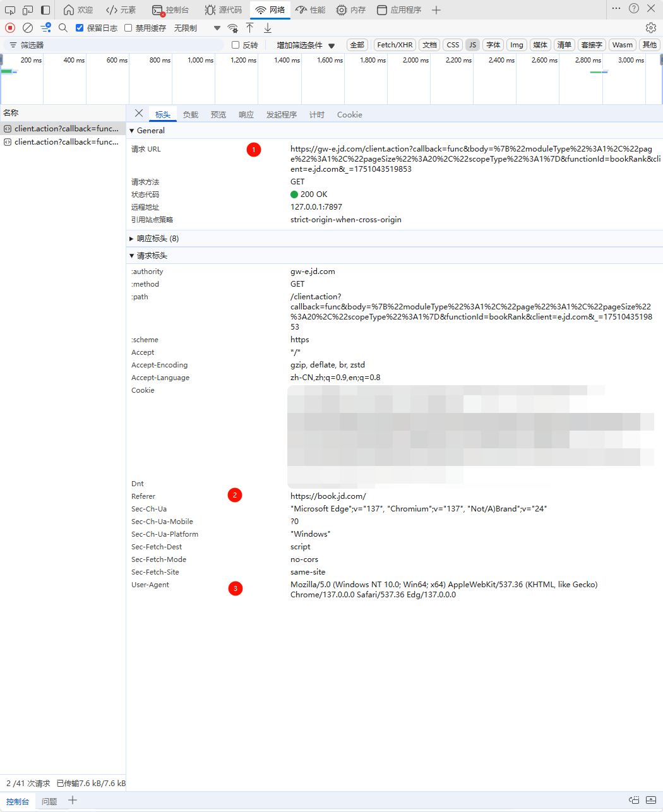663x812 pixels.
Task: Switch to 发起程序 (Initiator) tab
Action: click(282, 114)
